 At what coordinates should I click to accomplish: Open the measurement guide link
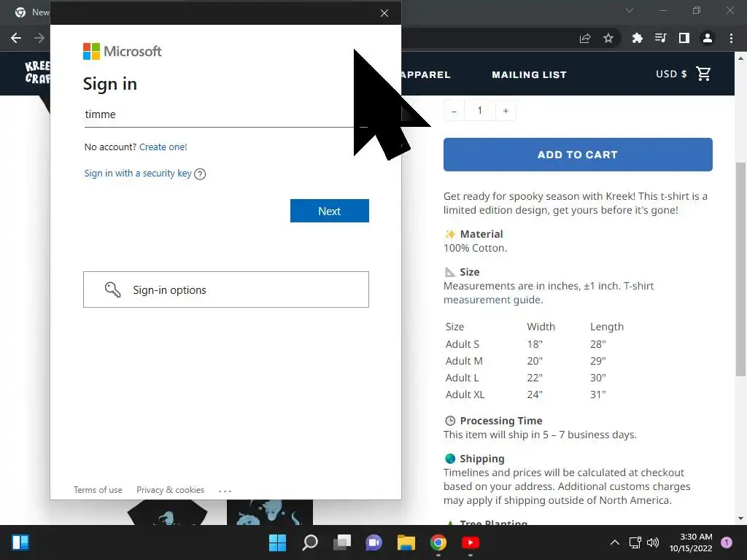coord(493,300)
